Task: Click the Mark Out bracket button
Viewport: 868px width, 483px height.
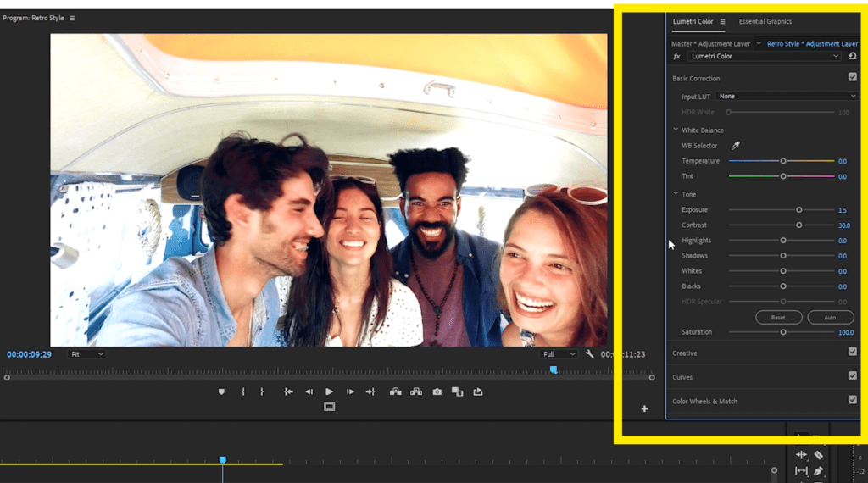Action: point(262,391)
